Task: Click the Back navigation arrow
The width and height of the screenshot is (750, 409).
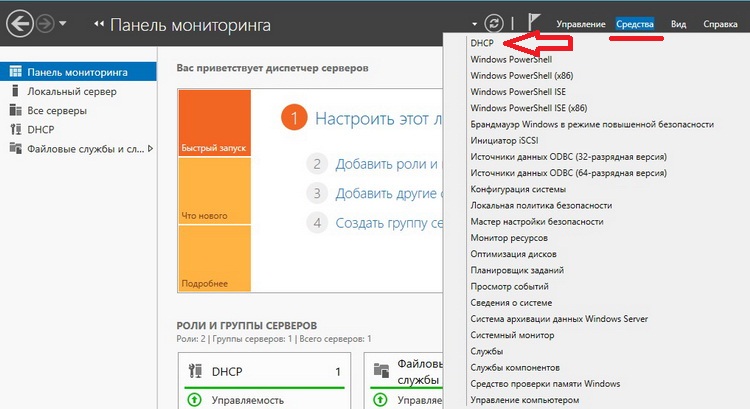Action: [20, 23]
